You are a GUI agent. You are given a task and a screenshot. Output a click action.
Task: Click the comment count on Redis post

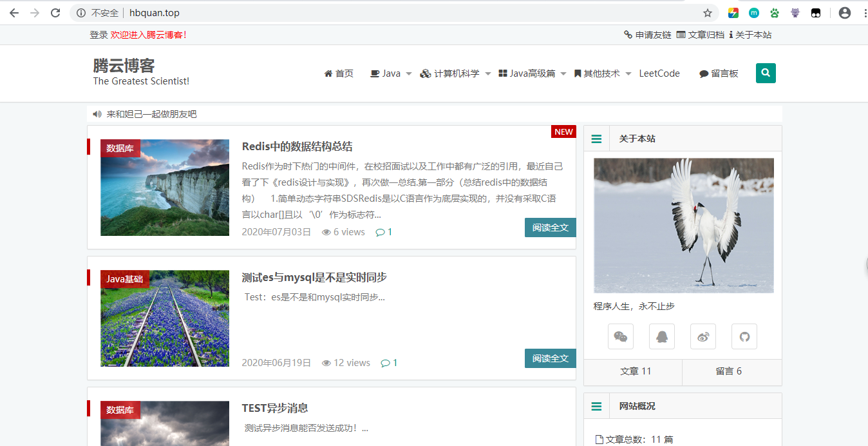tap(384, 232)
